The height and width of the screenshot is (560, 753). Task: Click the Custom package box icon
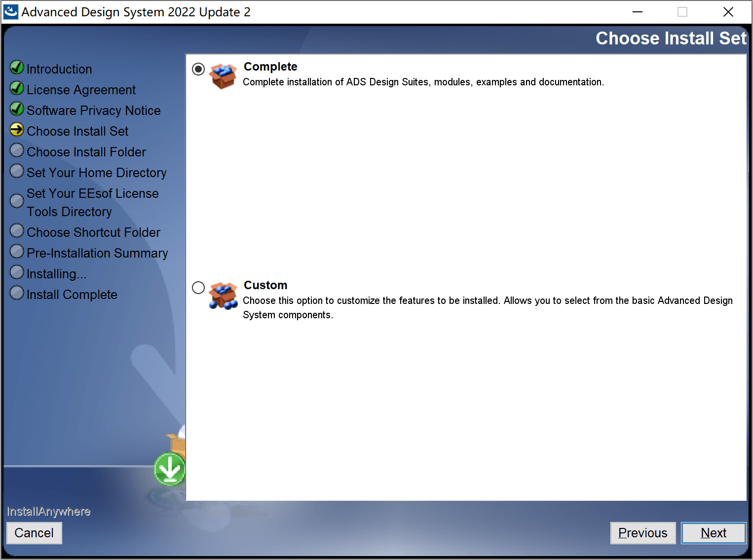[223, 295]
